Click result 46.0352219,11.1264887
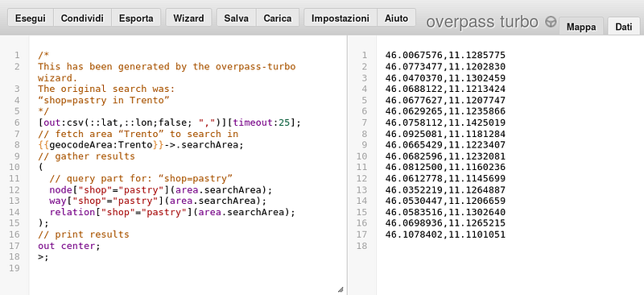 tap(445, 189)
